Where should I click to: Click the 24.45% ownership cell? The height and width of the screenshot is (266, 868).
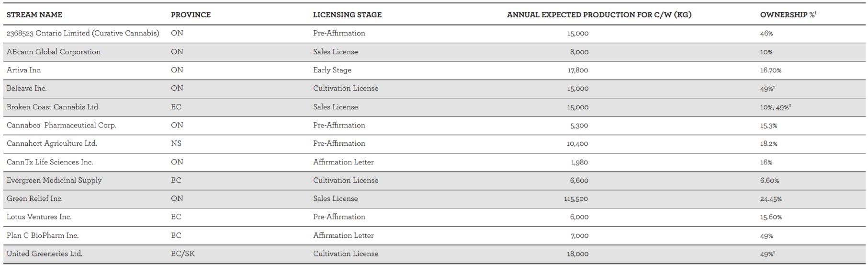coord(771,199)
